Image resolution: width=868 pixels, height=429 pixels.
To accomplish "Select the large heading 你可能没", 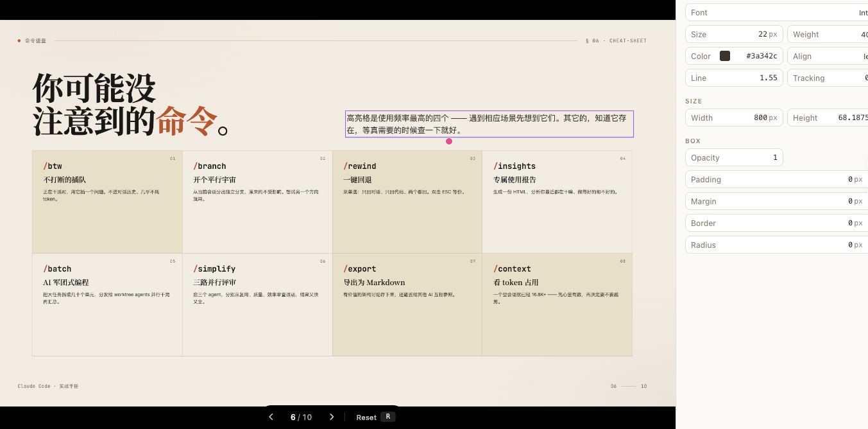I will click(94, 88).
